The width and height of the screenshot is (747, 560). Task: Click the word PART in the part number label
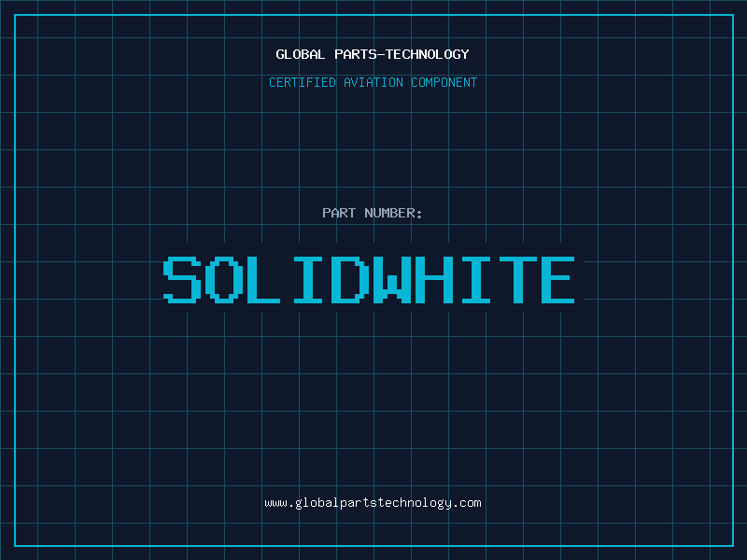point(340,213)
